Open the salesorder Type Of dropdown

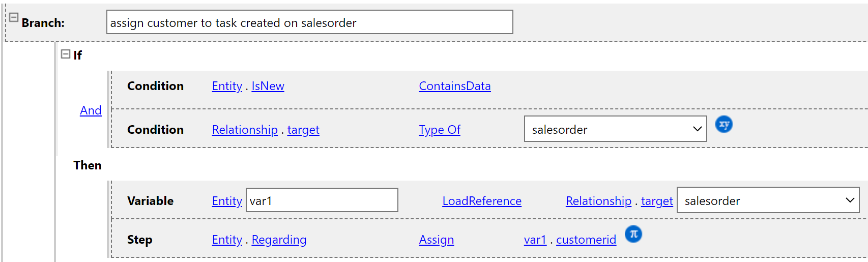tap(615, 129)
